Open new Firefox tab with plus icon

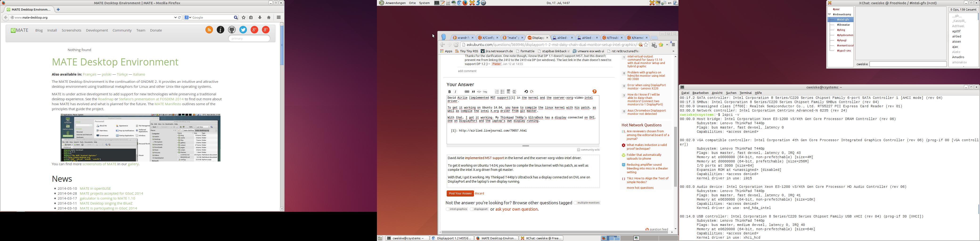click(58, 9)
